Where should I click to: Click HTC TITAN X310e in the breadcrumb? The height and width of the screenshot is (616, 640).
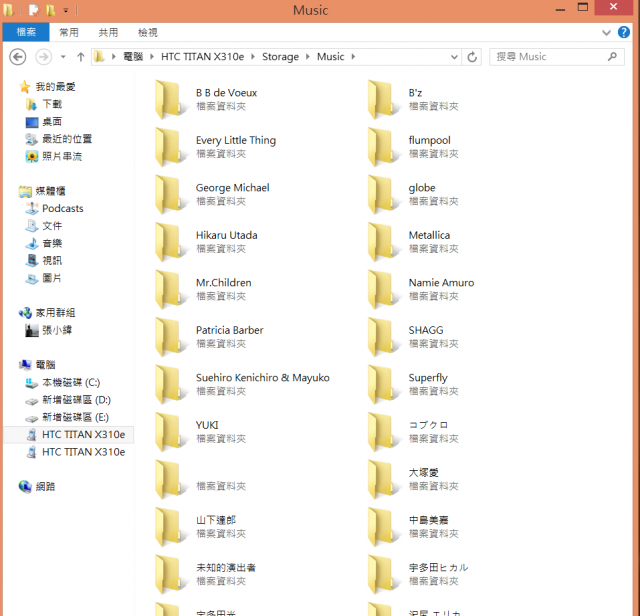pyautogui.click(x=202, y=57)
